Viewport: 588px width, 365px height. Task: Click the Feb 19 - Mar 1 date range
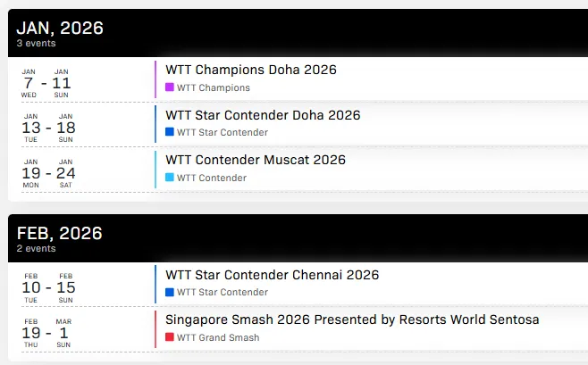46,332
